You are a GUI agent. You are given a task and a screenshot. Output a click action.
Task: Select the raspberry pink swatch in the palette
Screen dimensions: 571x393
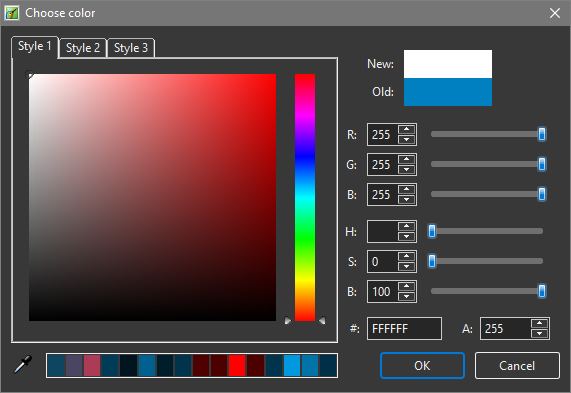92,365
